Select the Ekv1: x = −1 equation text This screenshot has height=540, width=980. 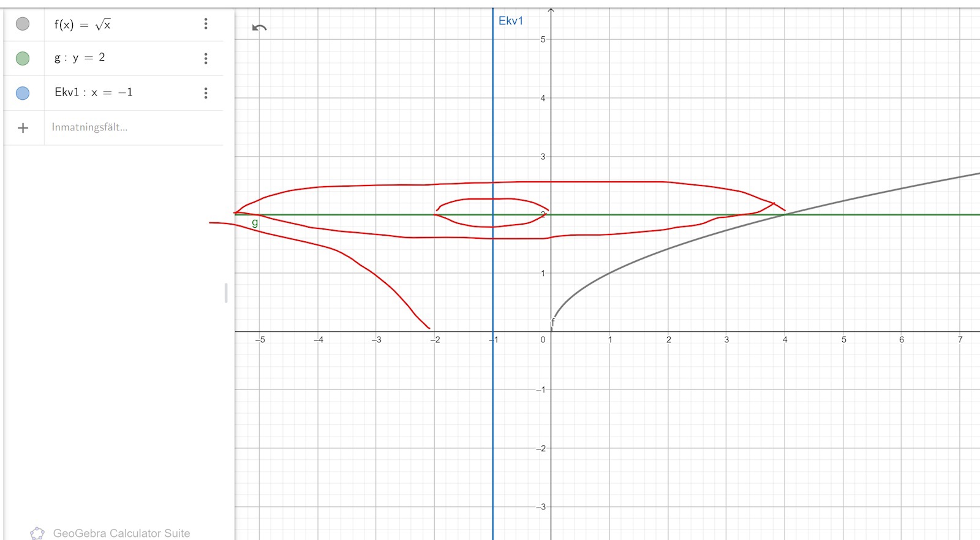[93, 92]
